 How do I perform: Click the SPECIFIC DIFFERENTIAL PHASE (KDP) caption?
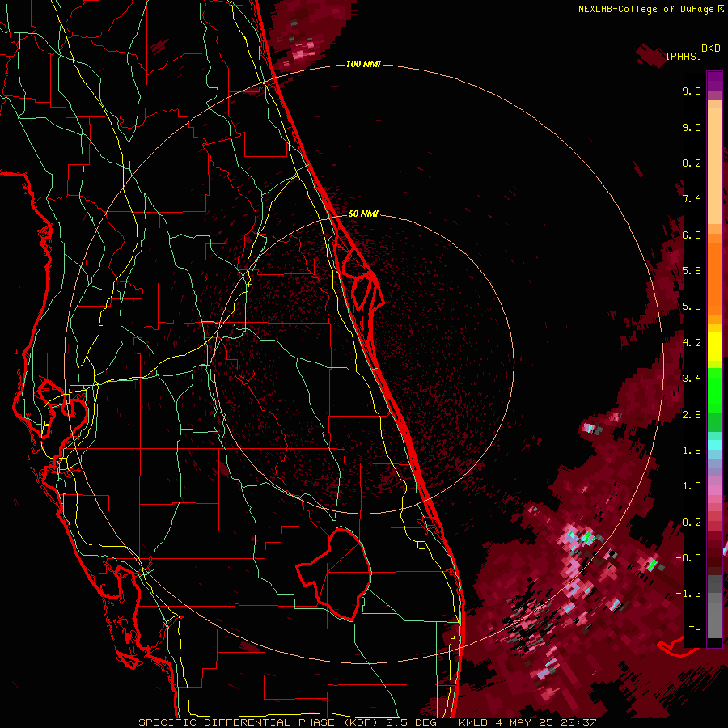point(260,722)
